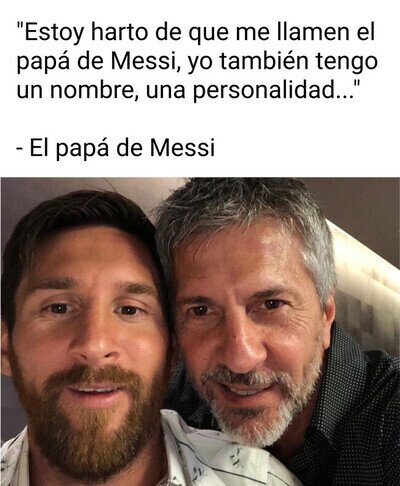The width and height of the screenshot is (400, 486).
Task: Click the "- El papá de Messi" attribution line
Action: 116,147
